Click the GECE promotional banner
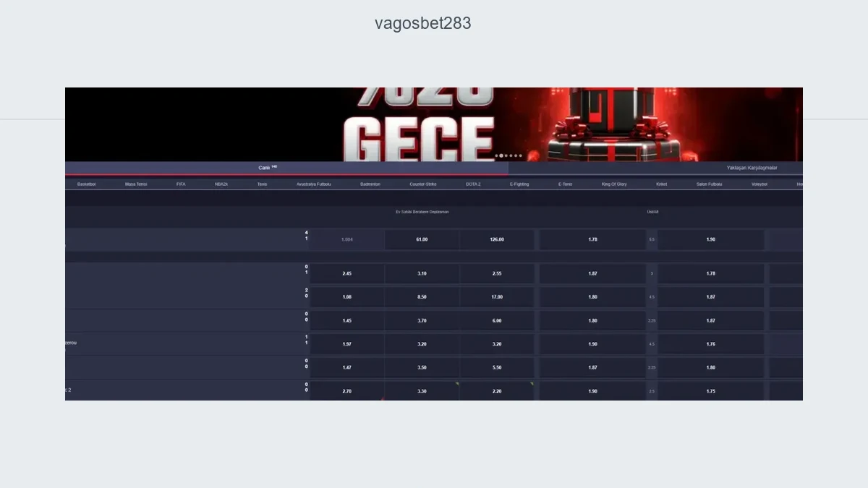The image size is (868, 488). (x=434, y=124)
